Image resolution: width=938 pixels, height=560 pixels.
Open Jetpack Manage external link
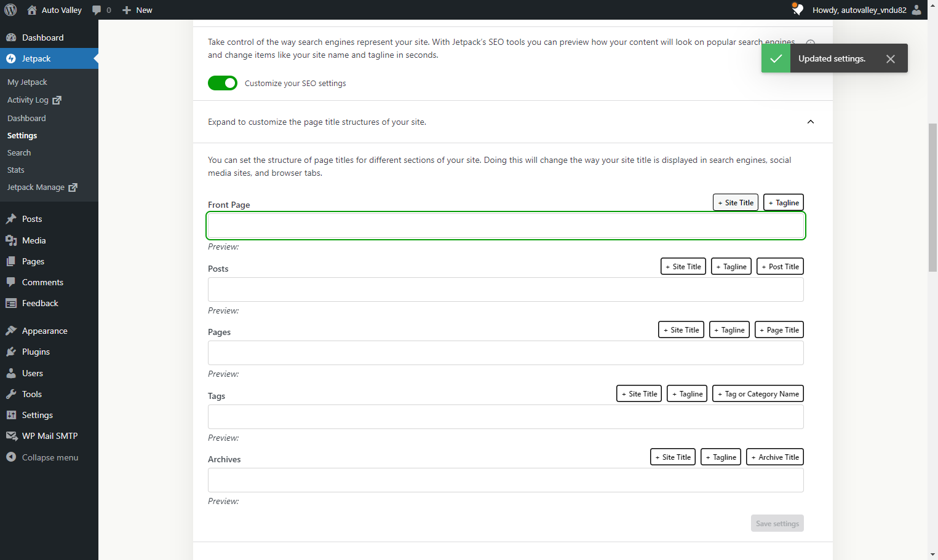42,187
